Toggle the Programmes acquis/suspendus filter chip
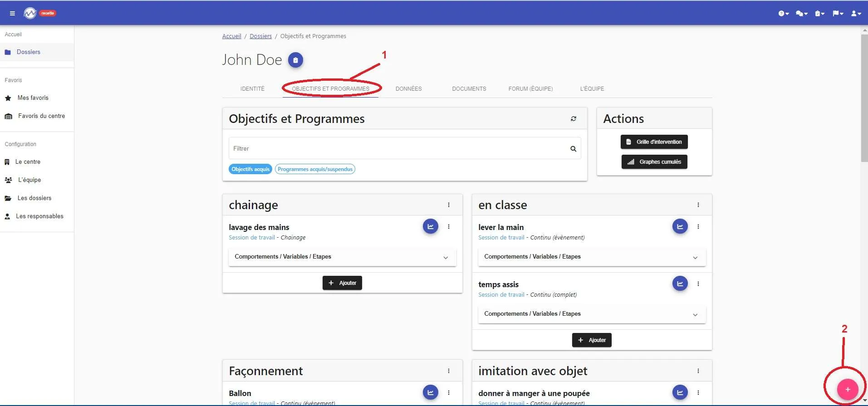This screenshot has height=406, width=868. [x=315, y=169]
